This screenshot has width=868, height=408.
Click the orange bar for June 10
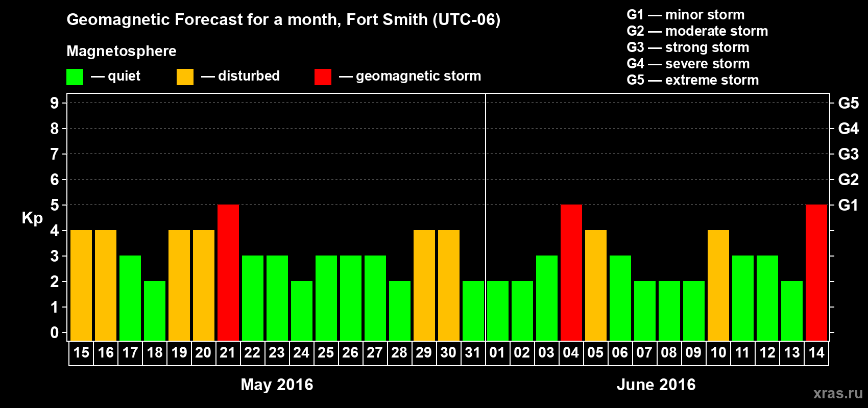click(718, 286)
